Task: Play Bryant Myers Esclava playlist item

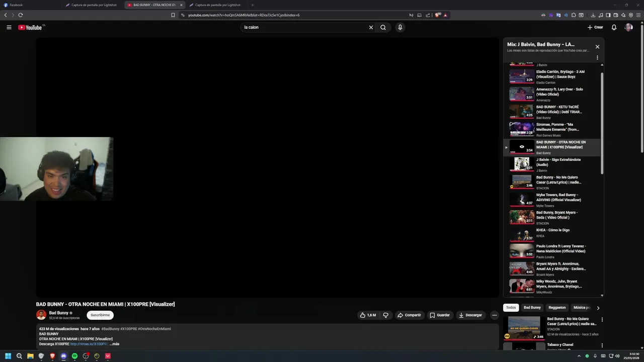Action: pyautogui.click(x=552, y=270)
